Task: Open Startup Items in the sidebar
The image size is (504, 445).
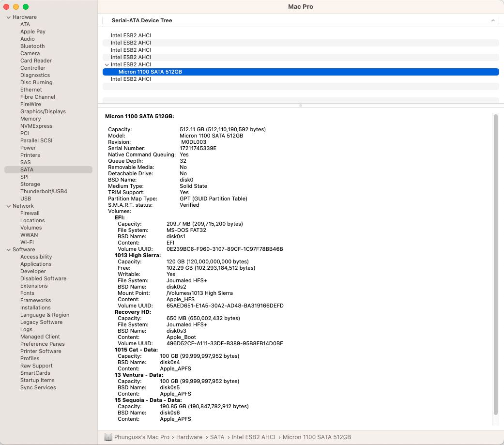Action: click(37, 381)
